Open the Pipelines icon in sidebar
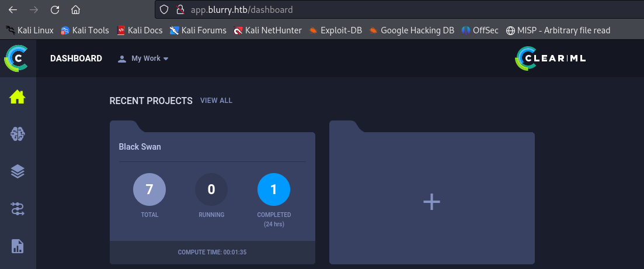 [18, 209]
